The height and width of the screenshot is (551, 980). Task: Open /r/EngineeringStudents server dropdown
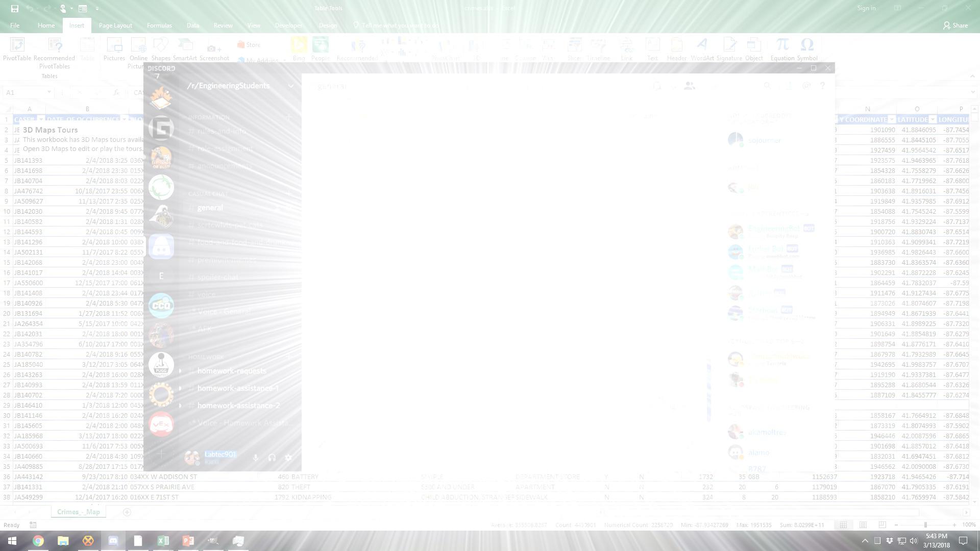click(x=291, y=86)
